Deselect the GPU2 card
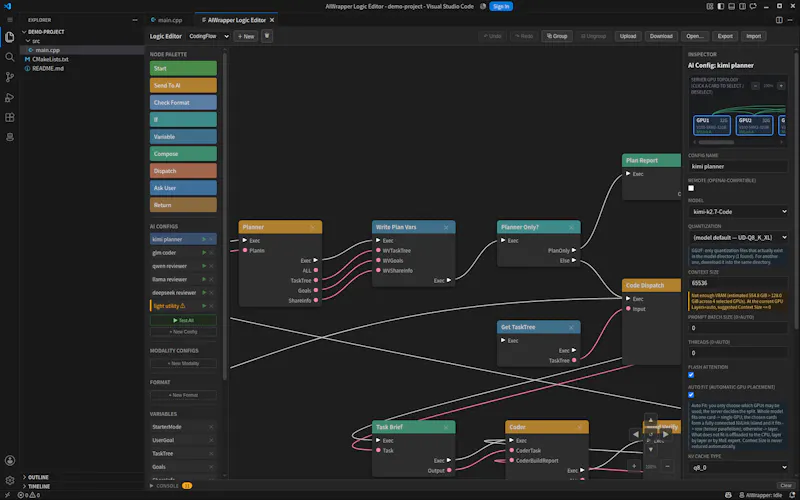The image size is (800, 500). [x=754, y=126]
